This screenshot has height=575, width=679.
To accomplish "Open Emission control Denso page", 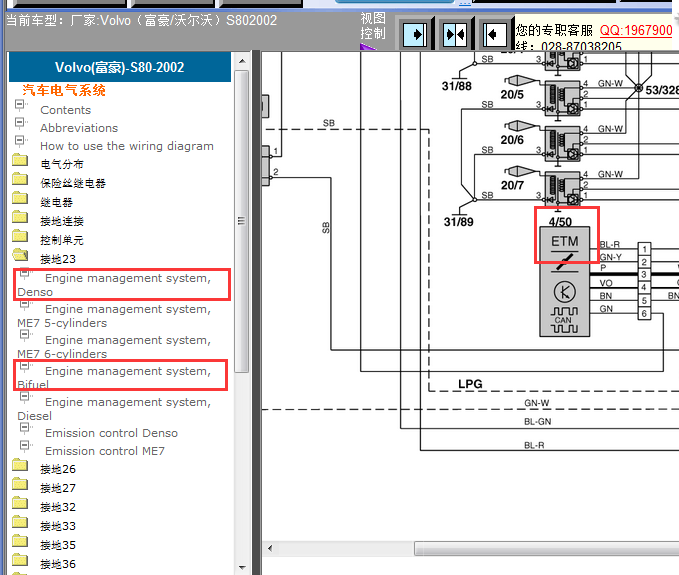I will [111, 433].
